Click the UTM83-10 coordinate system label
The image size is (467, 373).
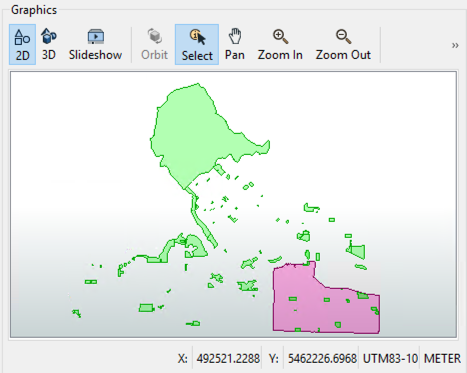tap(390, 359)
